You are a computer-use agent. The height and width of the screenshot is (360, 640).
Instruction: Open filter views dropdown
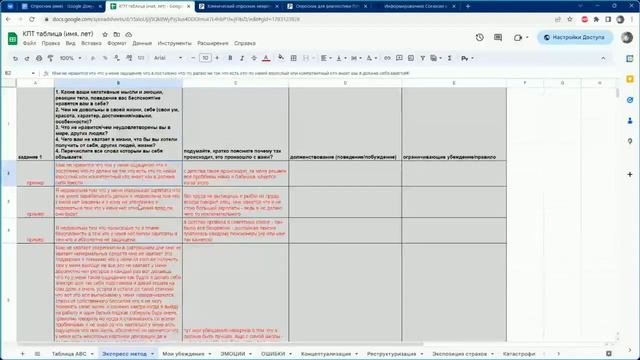436,58
